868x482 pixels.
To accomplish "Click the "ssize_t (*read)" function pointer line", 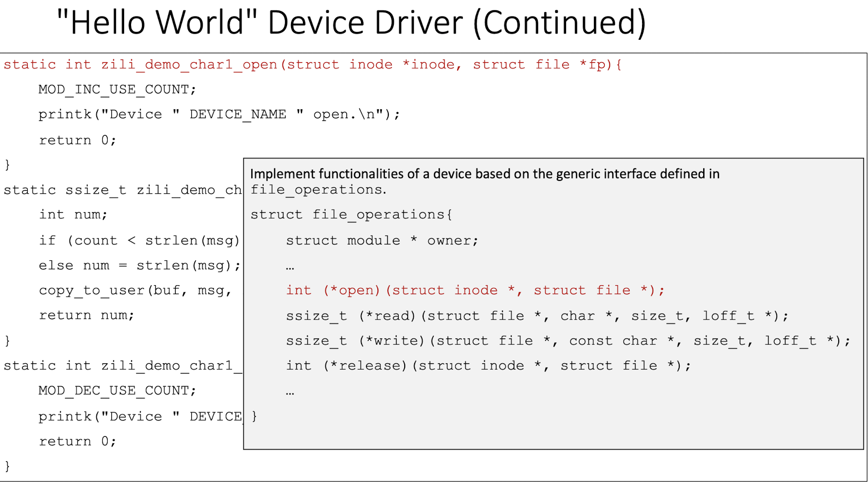I will pyautogui.click(x=537, y=316).
